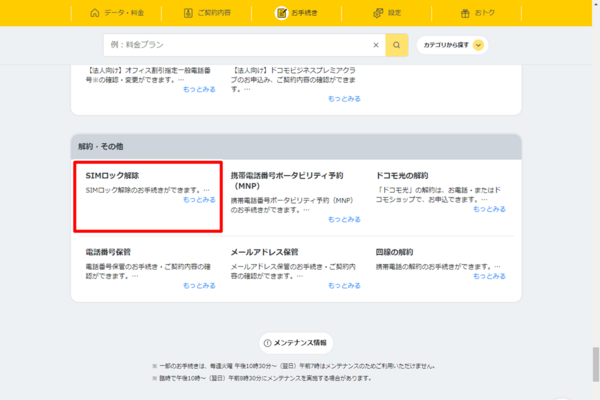Open the データ・料金 tab
This screenshot has width=600, height=400.
117,13
